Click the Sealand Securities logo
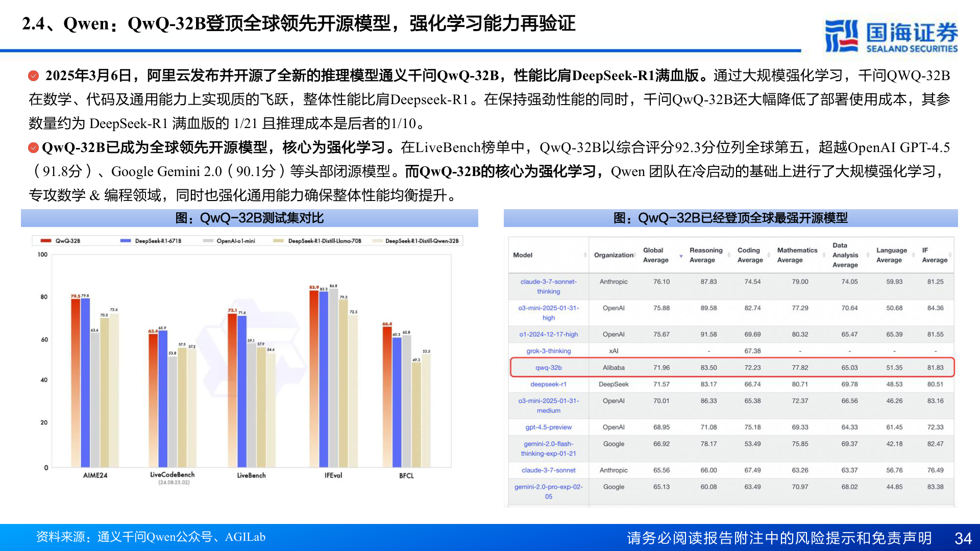This screenshot has width=980, height=551. coord(891,36)
